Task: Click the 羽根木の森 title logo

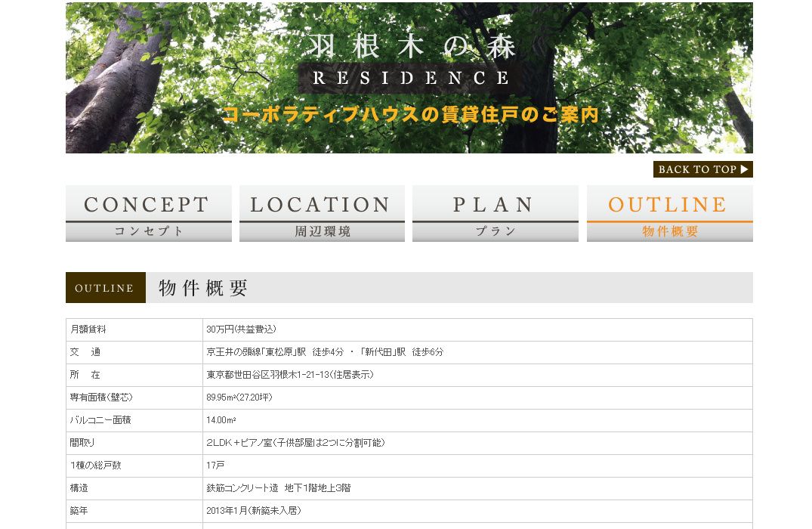Action: click(412, 47)
